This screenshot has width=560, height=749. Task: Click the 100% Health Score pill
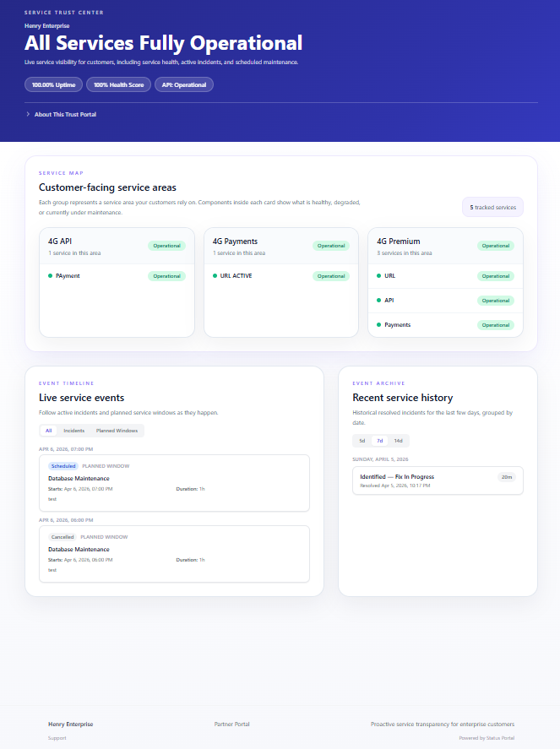(x=118, y=84)
